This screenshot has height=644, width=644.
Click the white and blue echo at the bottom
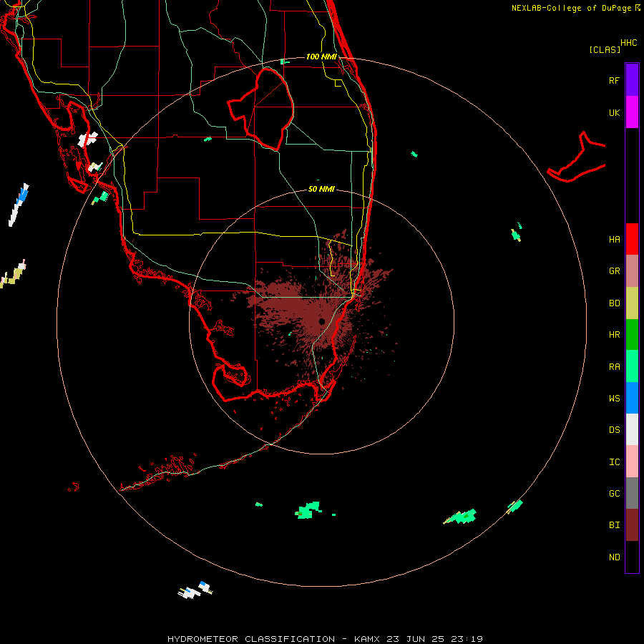click(x=195, y=590)
